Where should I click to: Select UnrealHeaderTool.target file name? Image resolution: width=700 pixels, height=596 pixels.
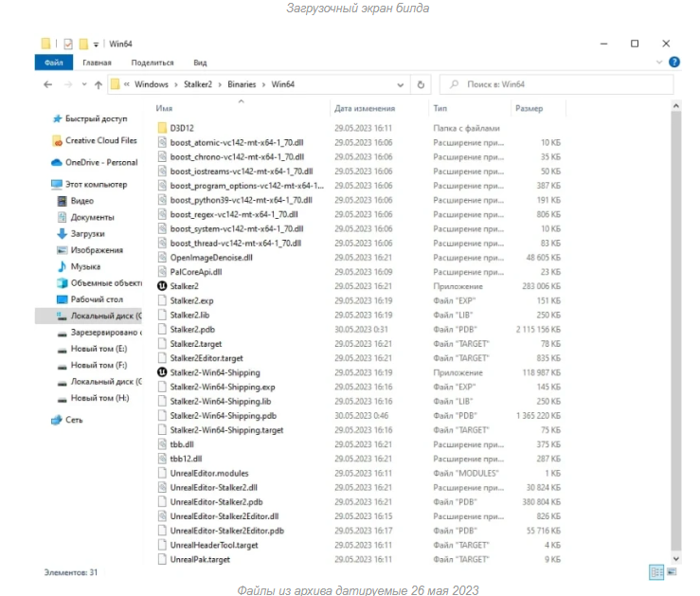[x=214, y=545]
